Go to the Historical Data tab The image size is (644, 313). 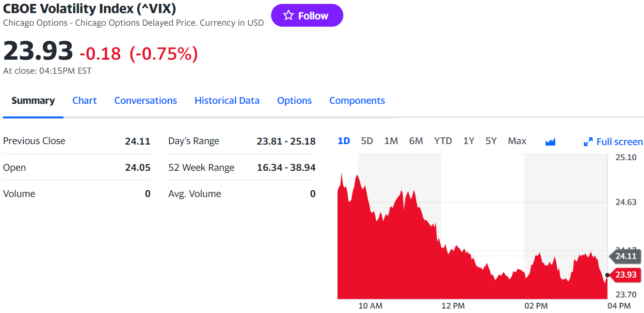(x=227, y=100)
